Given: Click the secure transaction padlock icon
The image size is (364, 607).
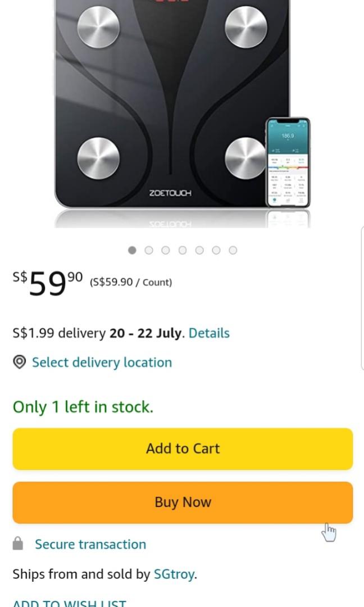Looking at the screenshot, I should click(18, 543).
